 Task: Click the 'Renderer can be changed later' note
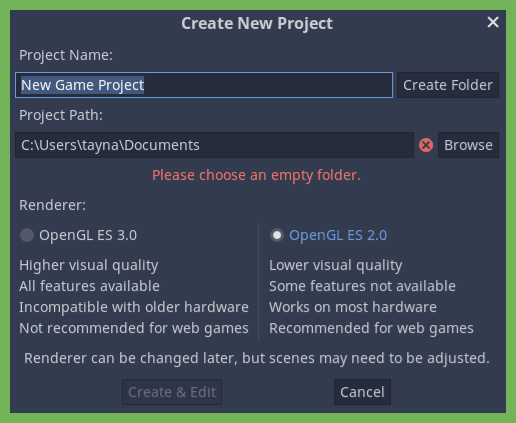point(257,358)
